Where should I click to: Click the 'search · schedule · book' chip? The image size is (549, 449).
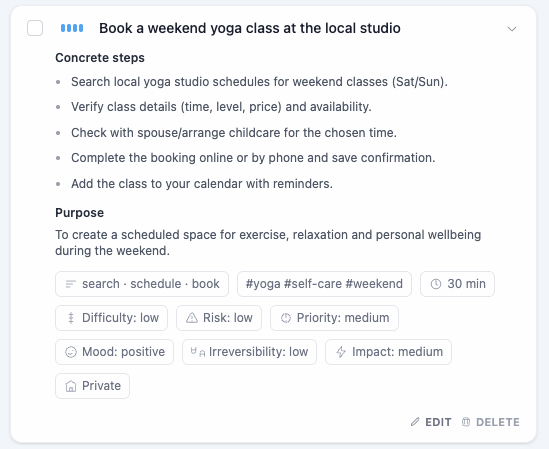point(142,284)
